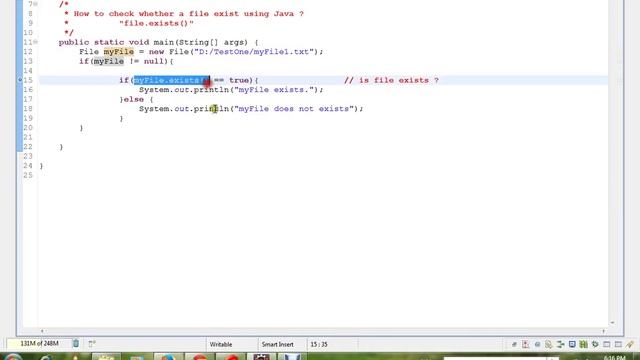This screenshot has width=640, height=360.
Task: Click the black opposing-arrows status bar icon
Action: (x=560, y=344)
